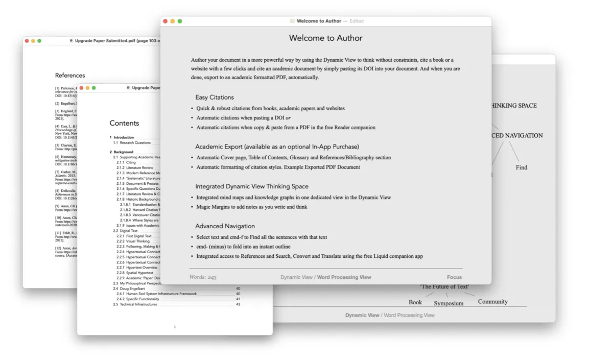Image resolution: width=613 pixels, height=364 pixels.
Task: Select the 'The Future of Text' node
Action: tap(444, 287)
